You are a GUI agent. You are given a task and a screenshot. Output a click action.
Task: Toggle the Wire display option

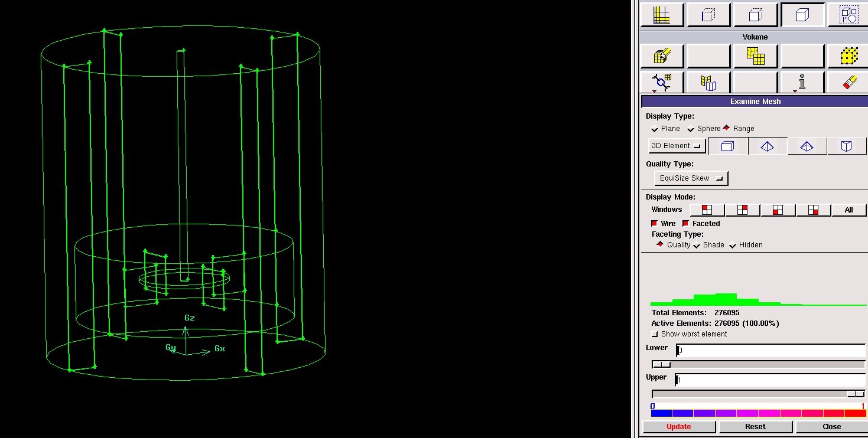pyautogui.click(x=654, y=224)
